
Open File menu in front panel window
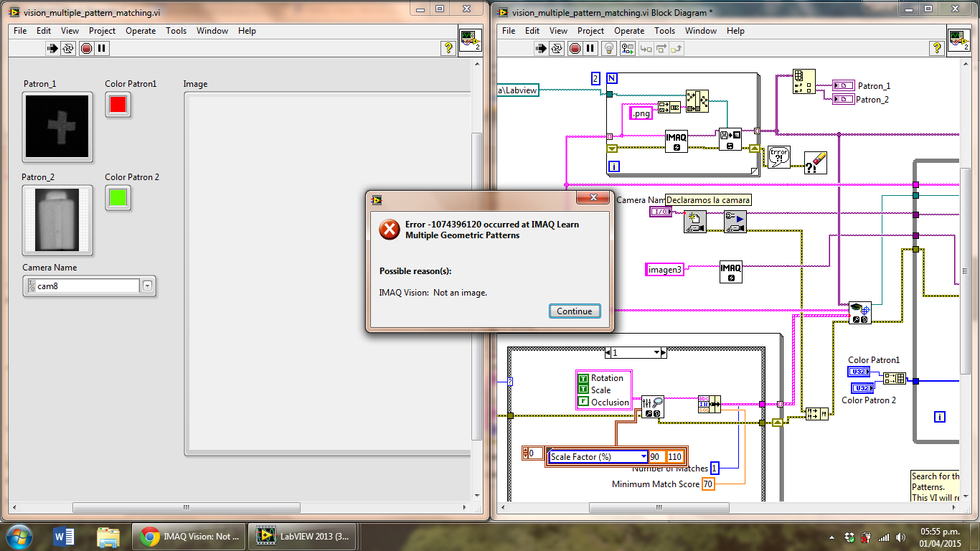click(20, 31)
